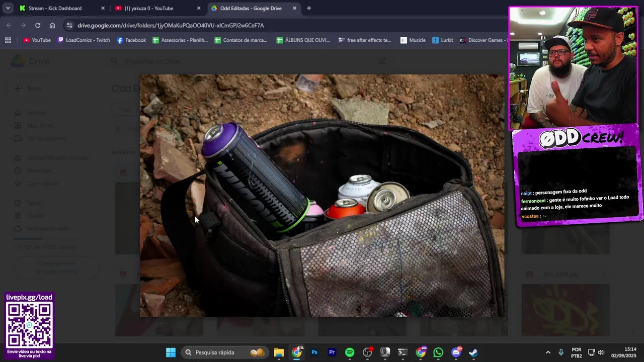Click the spray can bag photo preview
Screen dimensions: 644x362
point(322,196)
